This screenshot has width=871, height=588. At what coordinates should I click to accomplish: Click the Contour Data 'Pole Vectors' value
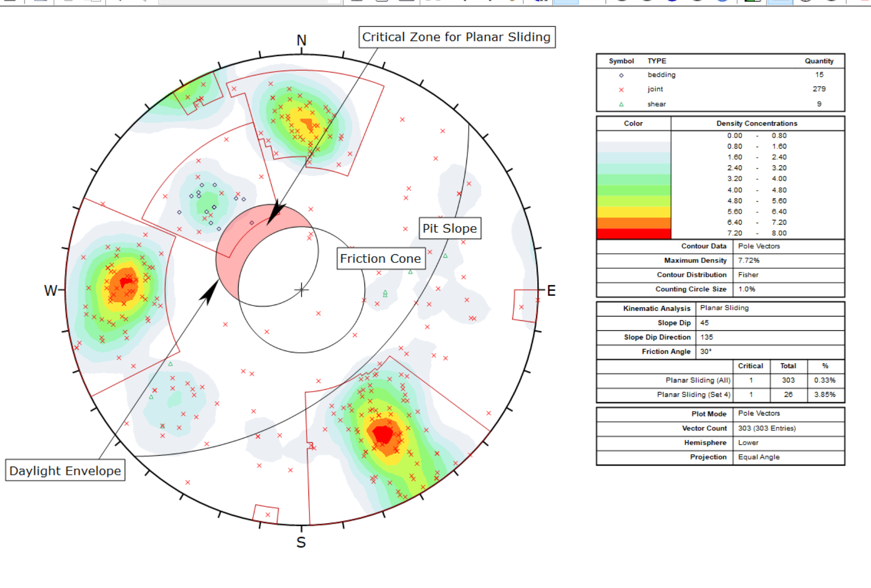[x=759, y=246]
